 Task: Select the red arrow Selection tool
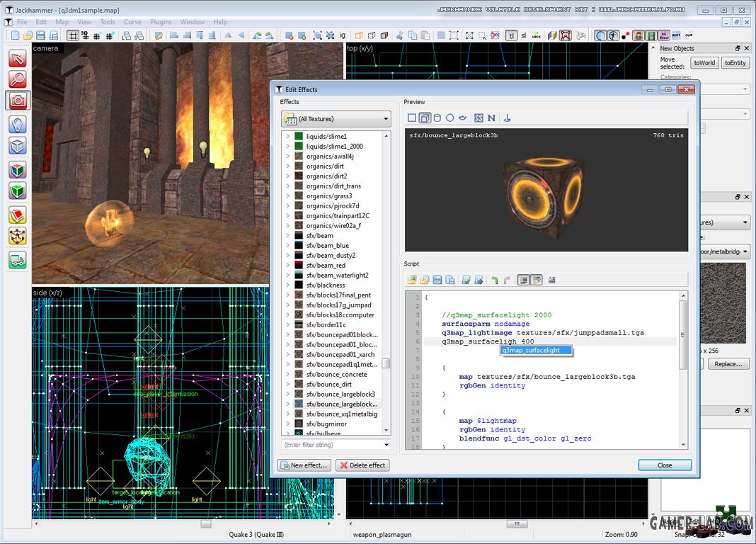click(18, 59)
